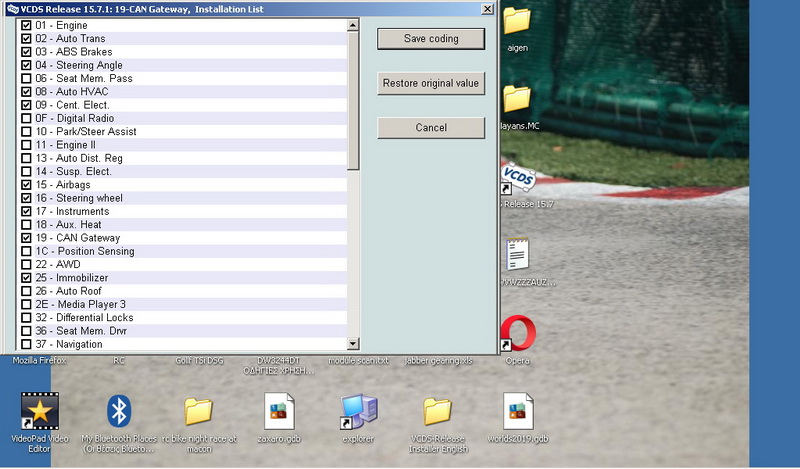The height and width of the screenshot is (469, 800).
Task: Uncheck 15 - Airbags module
Action: (x=26, y=184)
